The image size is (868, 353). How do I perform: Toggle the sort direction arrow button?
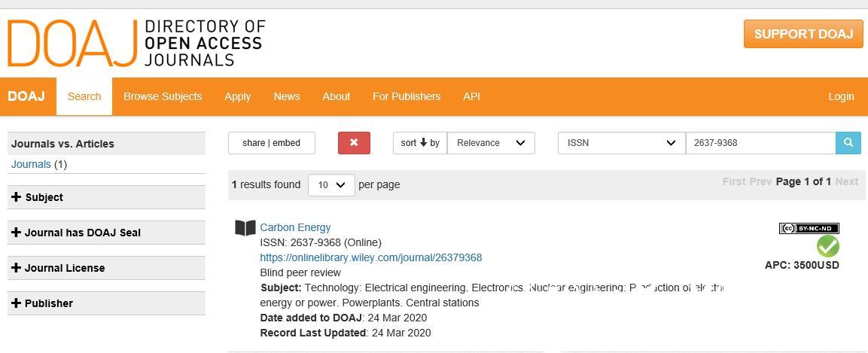tap(420, 143)
